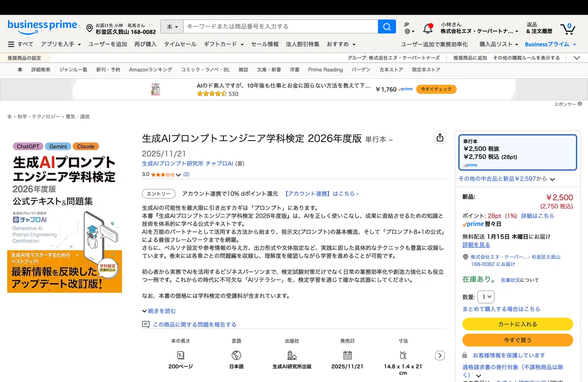
Task: Open the 数量 quantity dropdown
Action: pyautogui.click(x=486, y=297)
